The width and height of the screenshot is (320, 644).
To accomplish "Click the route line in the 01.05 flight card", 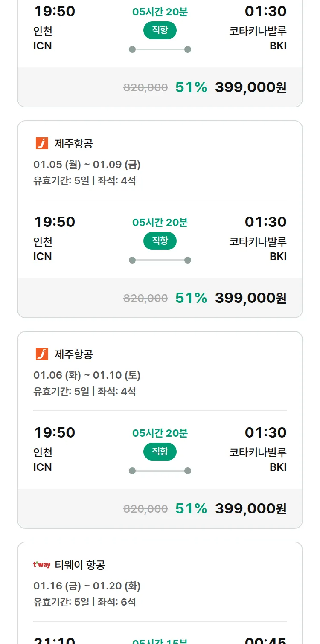I will point(160,260).
